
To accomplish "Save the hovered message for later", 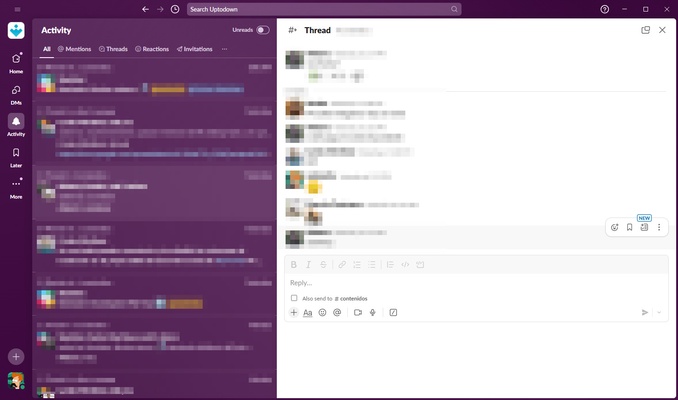I will click(x=630, y=227).
